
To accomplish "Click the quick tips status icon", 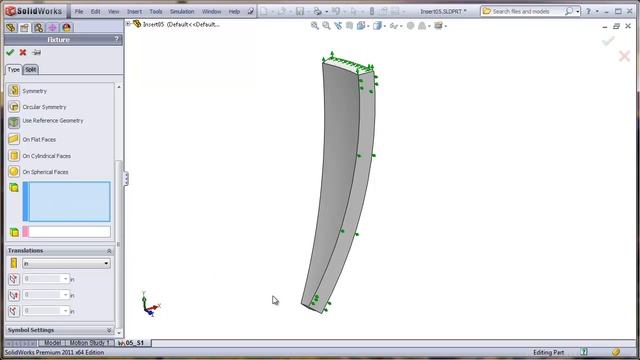I will click(x=584, y=352).
